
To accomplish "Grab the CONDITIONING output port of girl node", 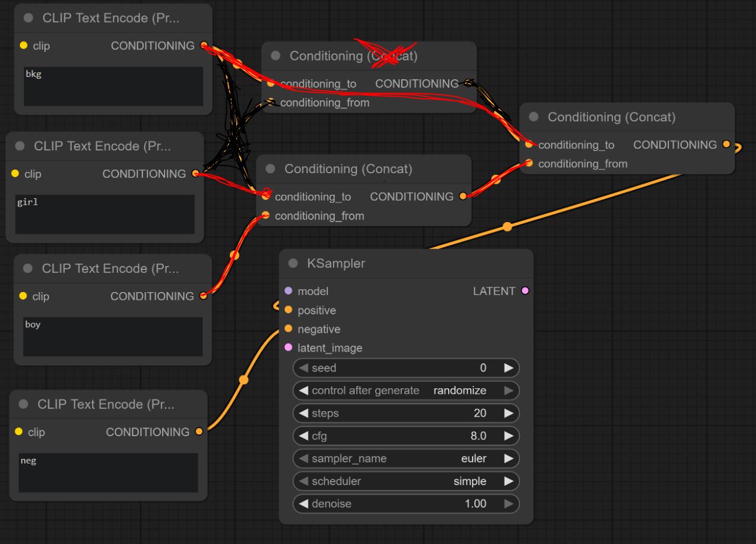I will (x=195, y=174).
